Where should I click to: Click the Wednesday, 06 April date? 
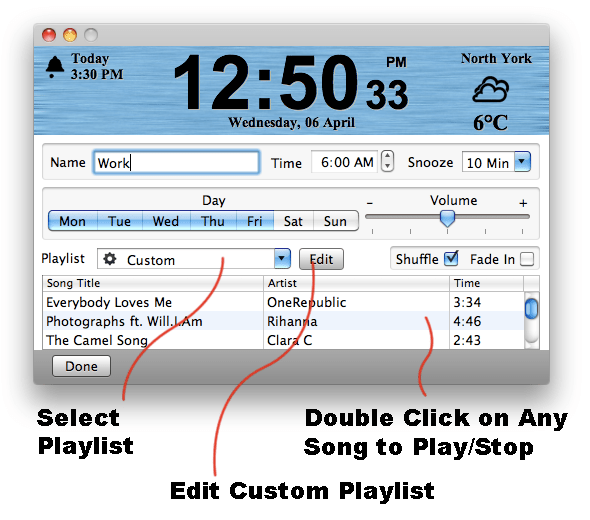(292, 122)
